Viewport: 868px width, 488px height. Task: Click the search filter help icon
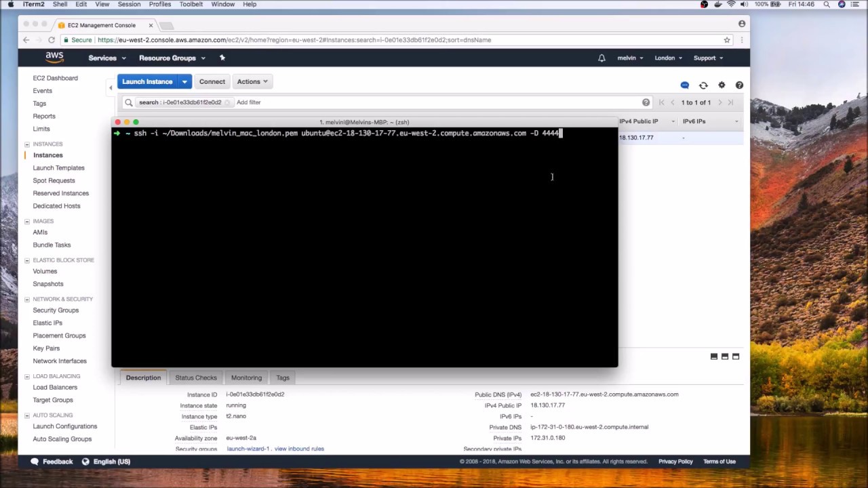[x=646, y=102]
